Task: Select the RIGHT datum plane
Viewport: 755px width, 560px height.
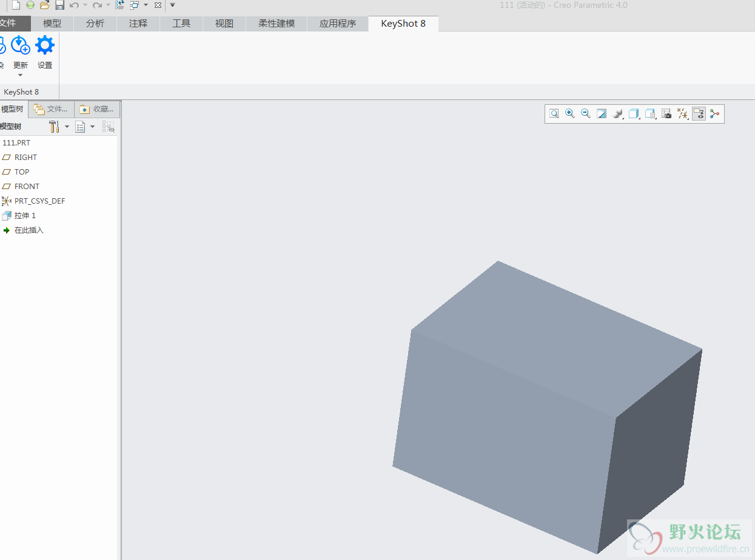Action: (x=25, y=158)
